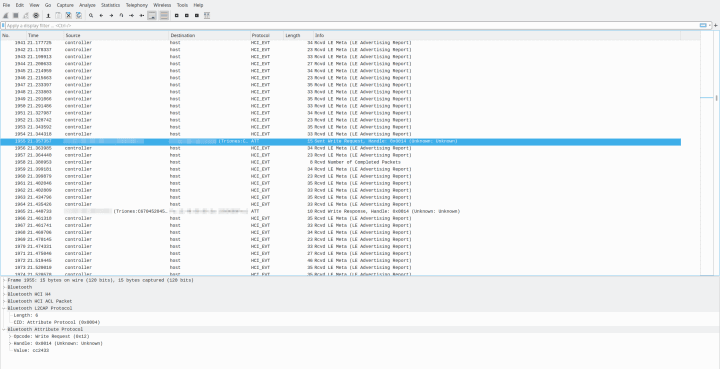720x369 pixels.
Task: Close this capture file via toolbar
Action: point(68,16)
